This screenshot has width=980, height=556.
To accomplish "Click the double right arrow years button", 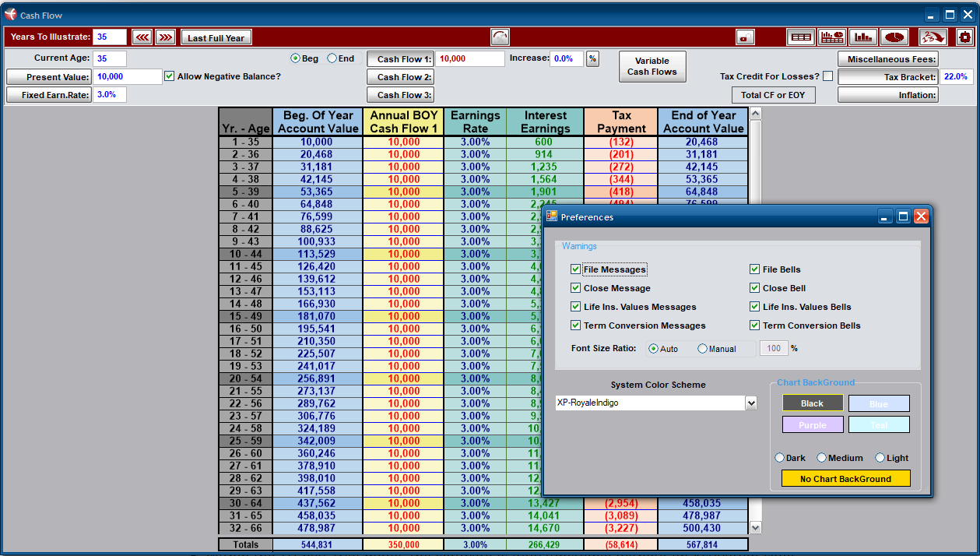I will pos(165,37).
